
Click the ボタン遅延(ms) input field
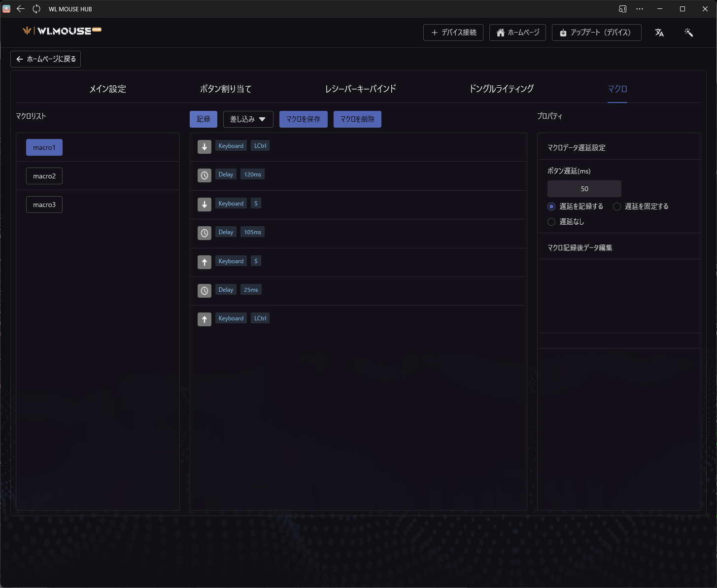[x=584, y=189]
